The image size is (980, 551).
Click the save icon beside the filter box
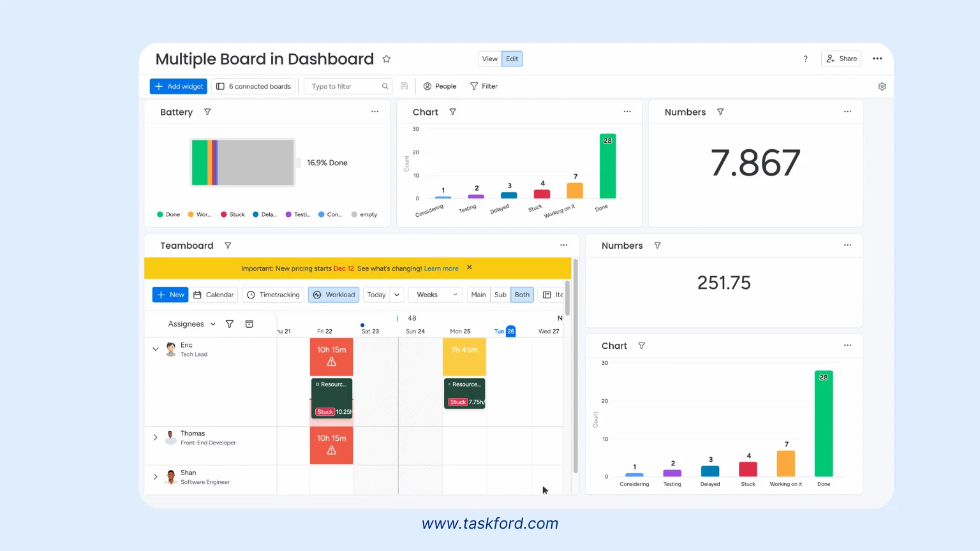click(405, 85)
